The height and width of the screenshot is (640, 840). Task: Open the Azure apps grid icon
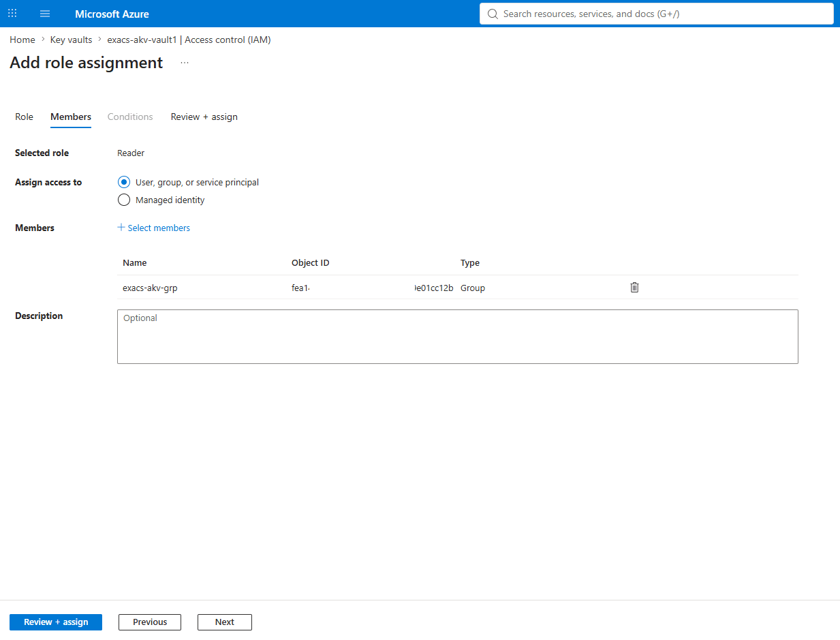pyautogui.click(x=12, y=14)
